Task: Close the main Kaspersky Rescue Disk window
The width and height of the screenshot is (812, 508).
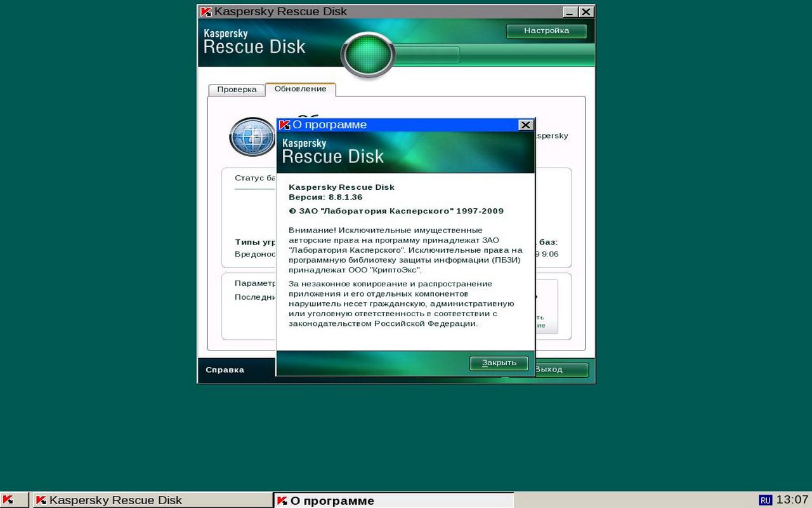Action: [586, 11]
